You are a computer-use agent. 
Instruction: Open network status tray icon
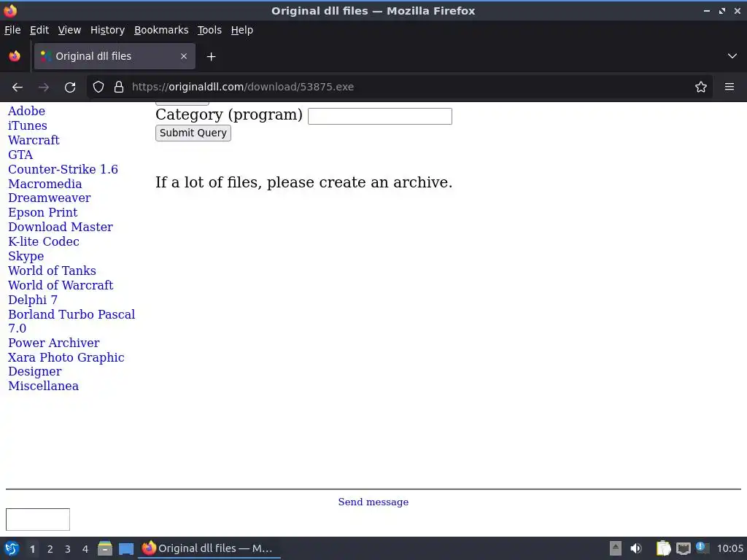click(684, 548)
